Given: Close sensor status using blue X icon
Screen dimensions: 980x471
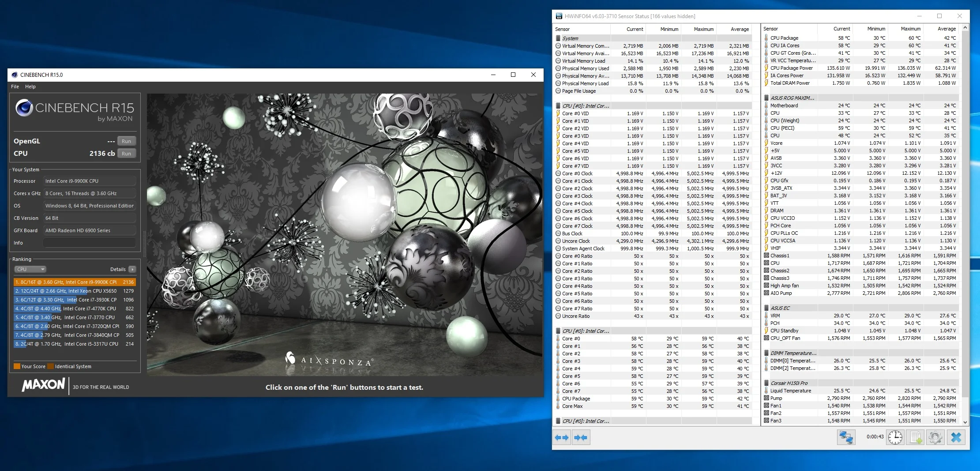Looking at the screenshot, I should pos(956,437).
